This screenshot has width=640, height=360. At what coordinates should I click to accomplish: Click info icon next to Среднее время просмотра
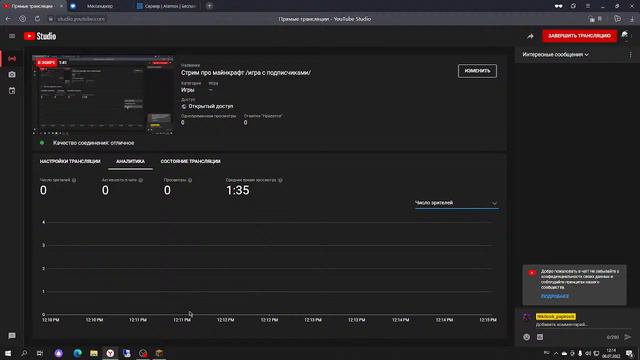(280, 180)
